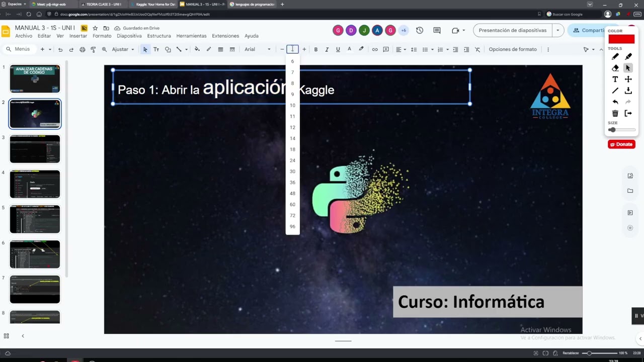Click the print icon in toolbar
The width and height of the screenshot is (644, 362).
point(82,49)
